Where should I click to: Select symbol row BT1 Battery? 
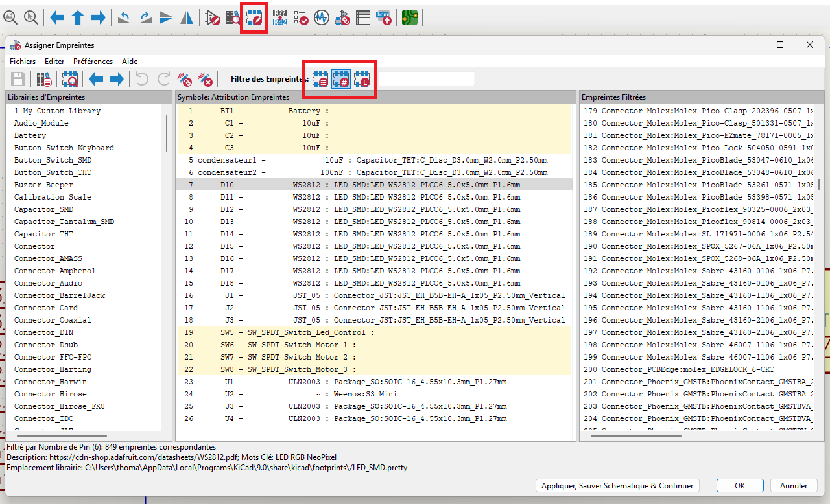coord(375,111)
